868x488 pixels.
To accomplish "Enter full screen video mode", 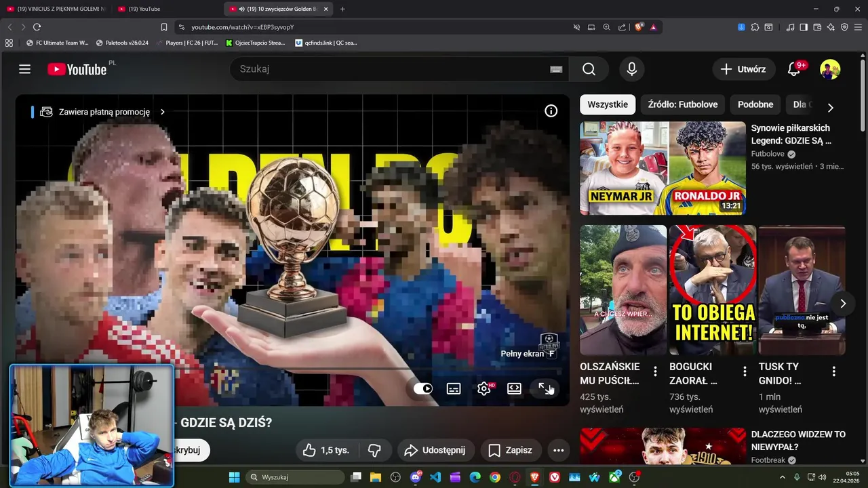I will click(545, 388).
